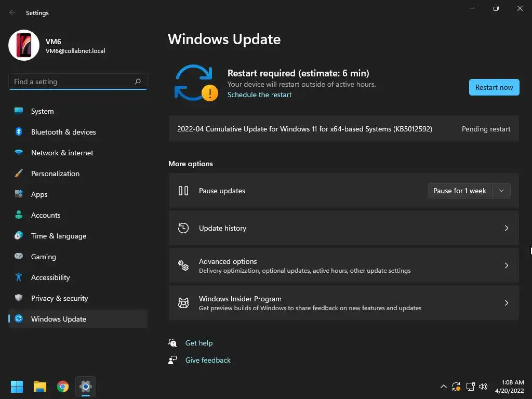Click the System monitor icon in sidebar
The image size is (532, 399).
point(19,111)
